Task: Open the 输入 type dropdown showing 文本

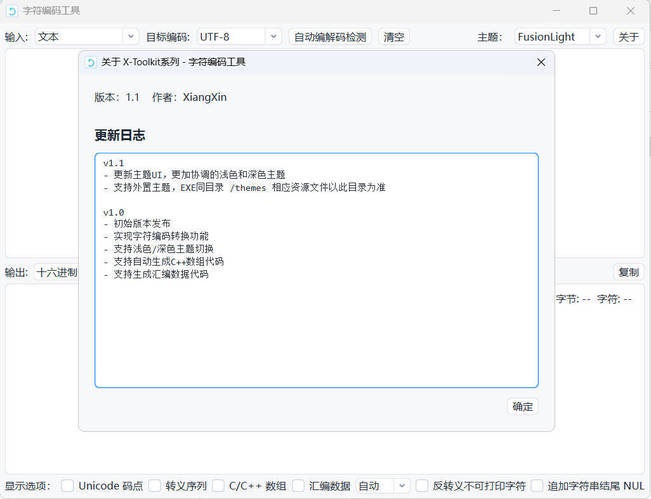Action: [86, 37]
